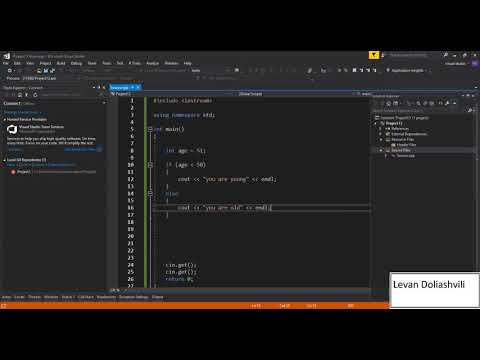
Task: Pin the Source.cpp tab
Action: 133,88
